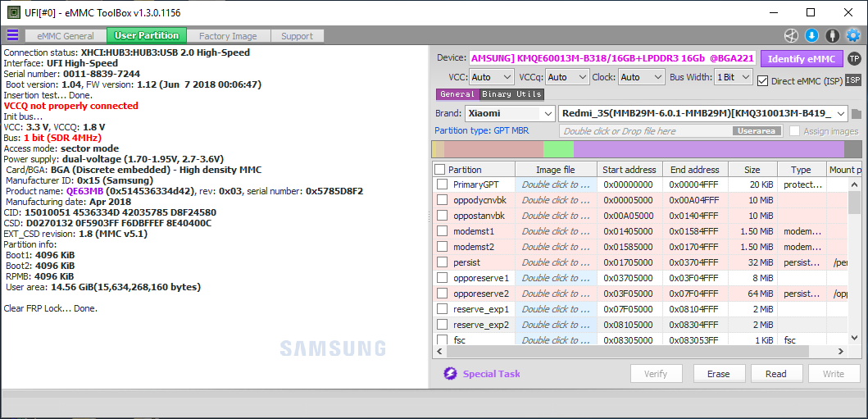868x419 pixels.
Task: Select the General sub-tab
Action: tap(457, 94)
